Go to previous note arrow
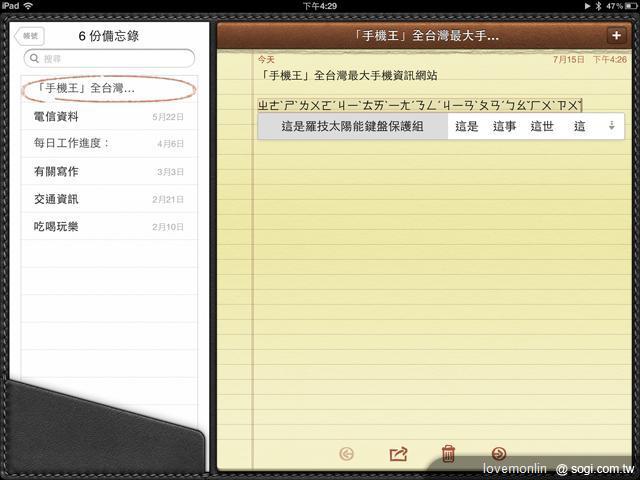The image size is (640, 480). [347, 453]
